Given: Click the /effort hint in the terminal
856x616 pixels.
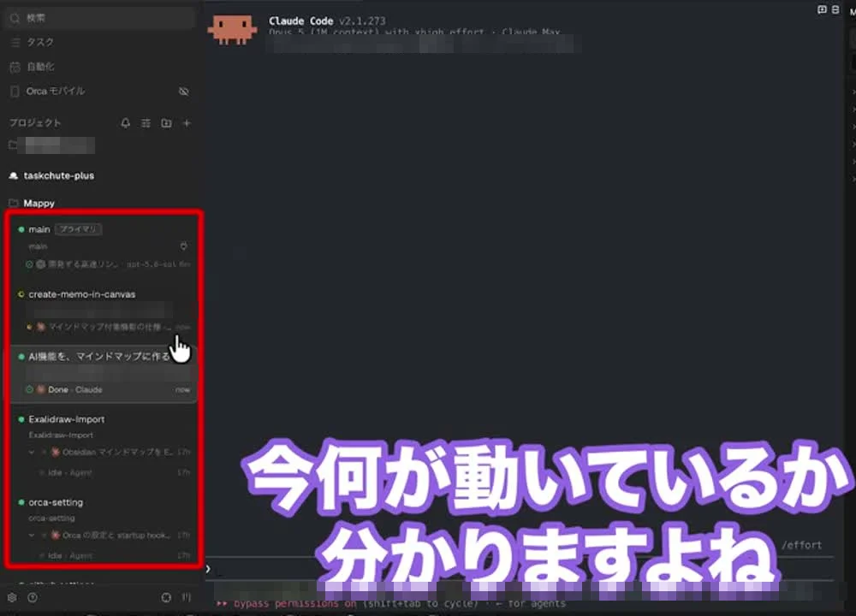Looking at the screenshot, I should pos(801,545).
